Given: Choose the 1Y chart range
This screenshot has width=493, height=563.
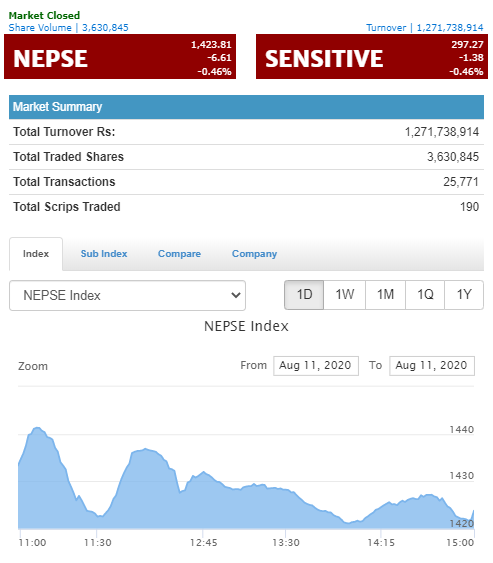Looking at the screenshot, I should click(x=464, y=295).
